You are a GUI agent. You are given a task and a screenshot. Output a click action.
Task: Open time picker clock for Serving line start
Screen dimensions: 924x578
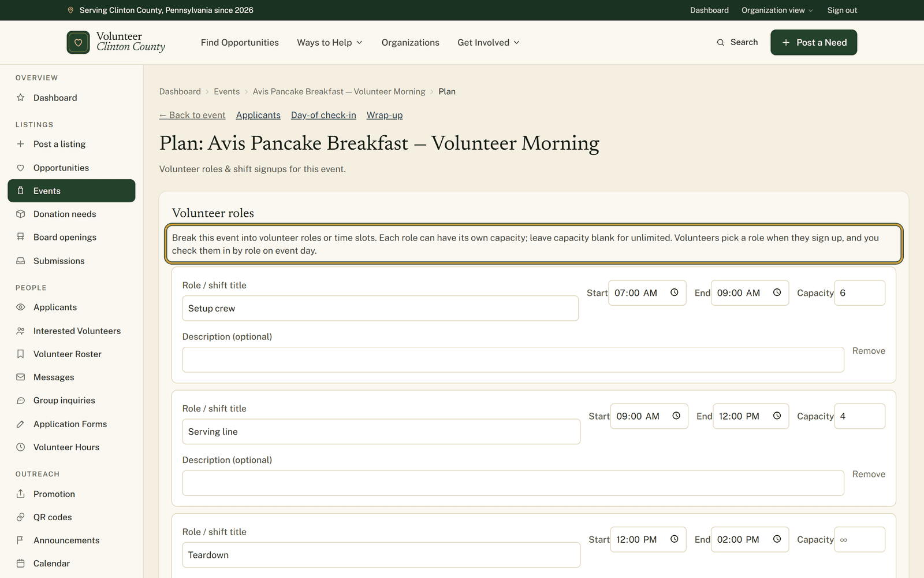676,416
